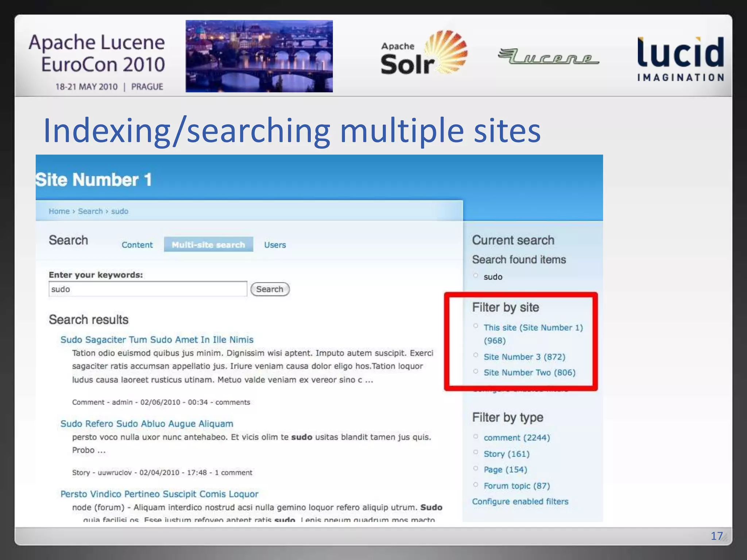This screenshot has width=747, height=560.
Task: Filter by type Forum topic (87)
Action: [x=517, y=486]
